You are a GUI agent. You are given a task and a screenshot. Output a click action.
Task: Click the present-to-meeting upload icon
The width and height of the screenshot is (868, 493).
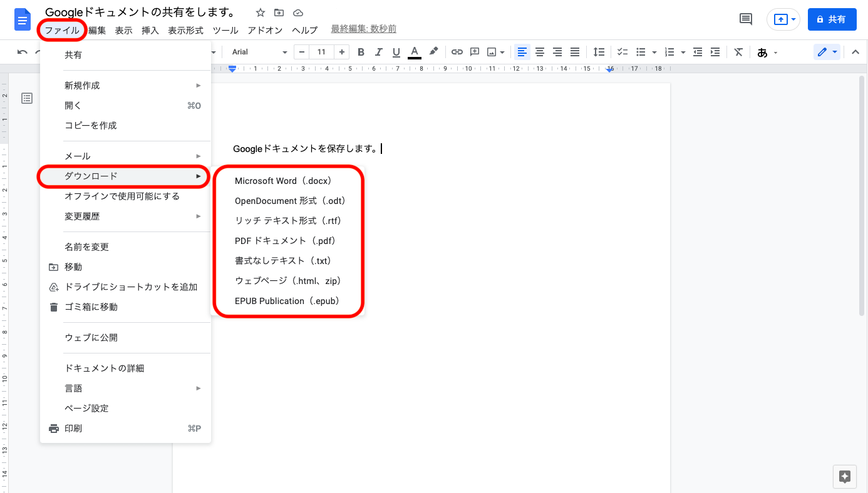(x=780, y=19)
